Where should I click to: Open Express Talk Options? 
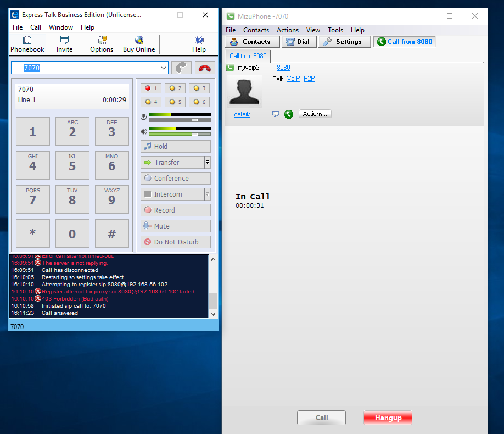click(x=102, y=44)
